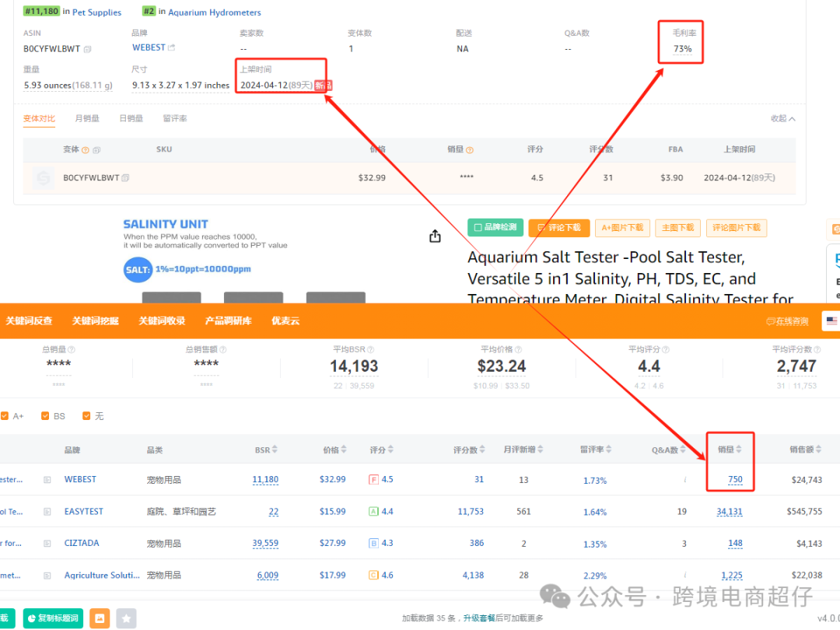Viewport: 840px width, 630px height.
Task: Switch to the 月销量 tab
Action: pyautogui.click(x=87, y=119)
